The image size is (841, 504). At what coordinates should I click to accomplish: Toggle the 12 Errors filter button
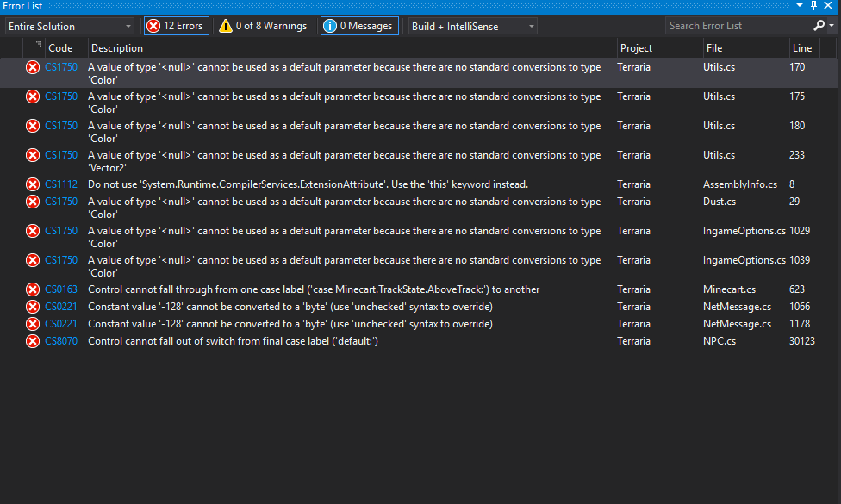[177, 26]
